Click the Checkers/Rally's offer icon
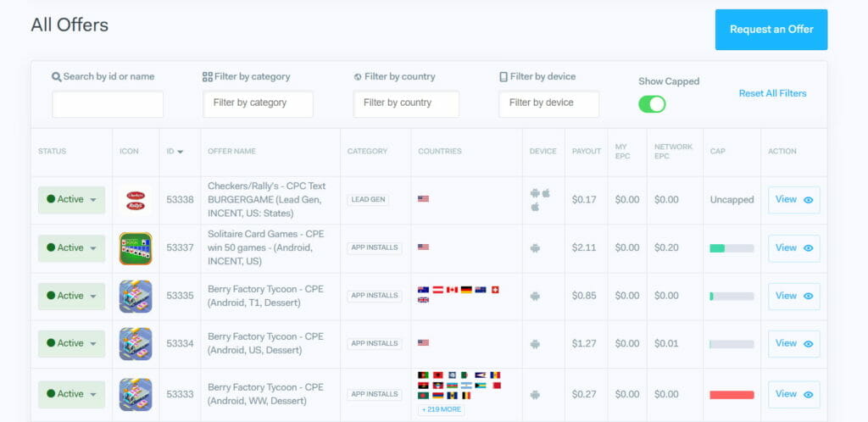The height and width of the screenshot is (422, 868). click(136, 200)
